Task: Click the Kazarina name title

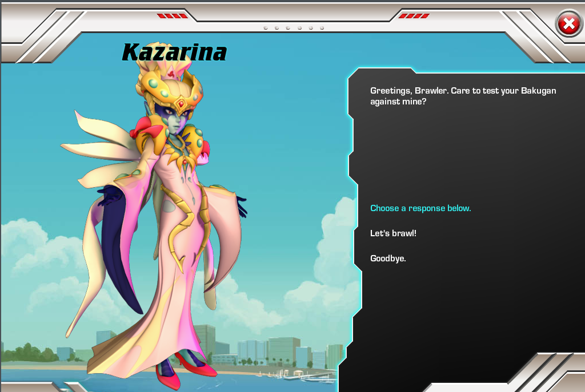Action: tap(174, 52)
